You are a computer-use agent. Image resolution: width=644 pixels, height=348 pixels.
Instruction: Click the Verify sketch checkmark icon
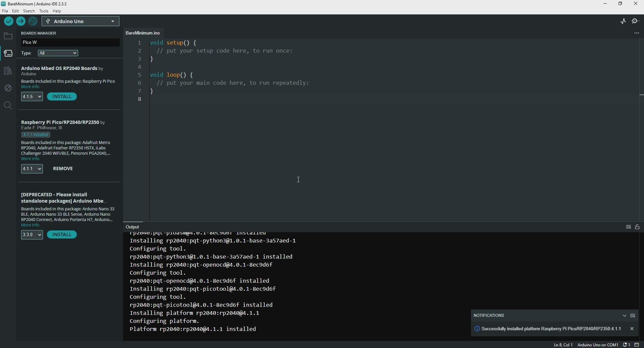[x=9, y=21]
